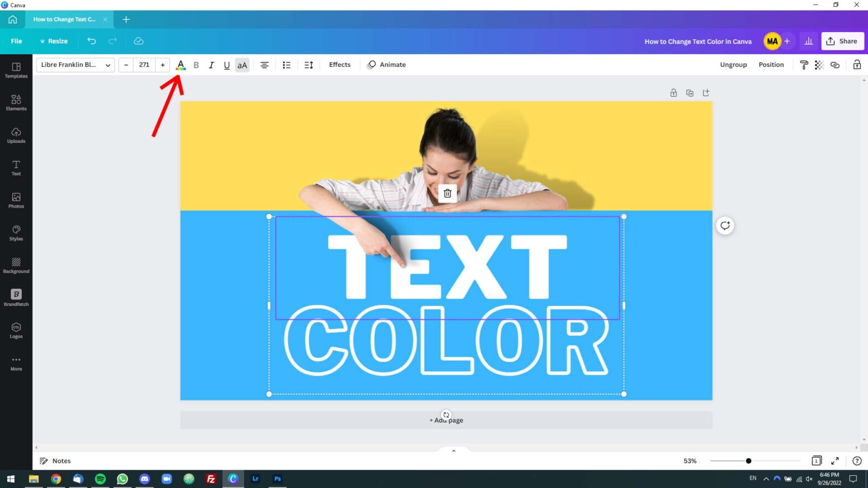
Task: Enter fullscreen present mode
Action: coord(835,461)
